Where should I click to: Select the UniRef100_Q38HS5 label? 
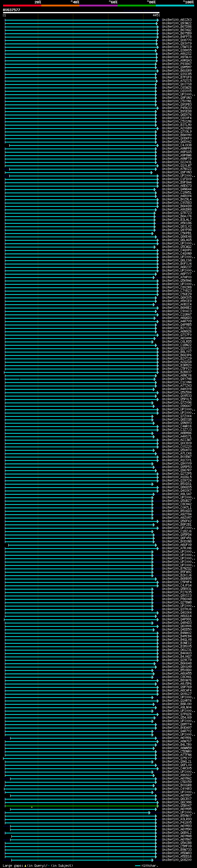177,50
